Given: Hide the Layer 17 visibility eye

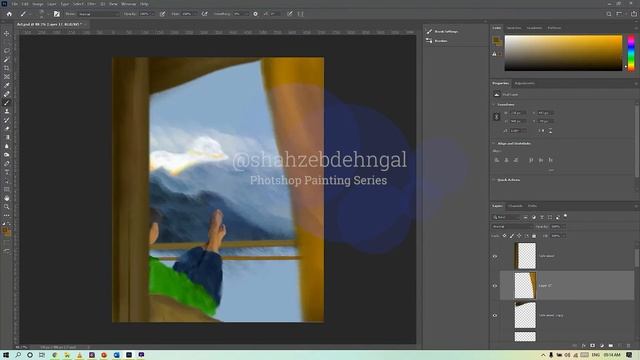Looking at the screenshot, I should click(495, 286).
